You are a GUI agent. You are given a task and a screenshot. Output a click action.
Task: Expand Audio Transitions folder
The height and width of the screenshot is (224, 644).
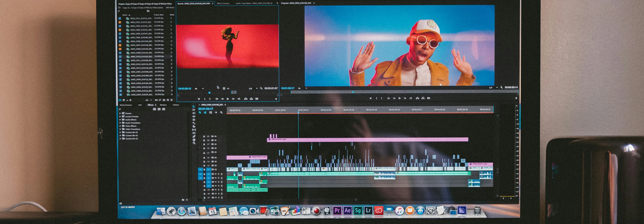[x=120, y=123]
